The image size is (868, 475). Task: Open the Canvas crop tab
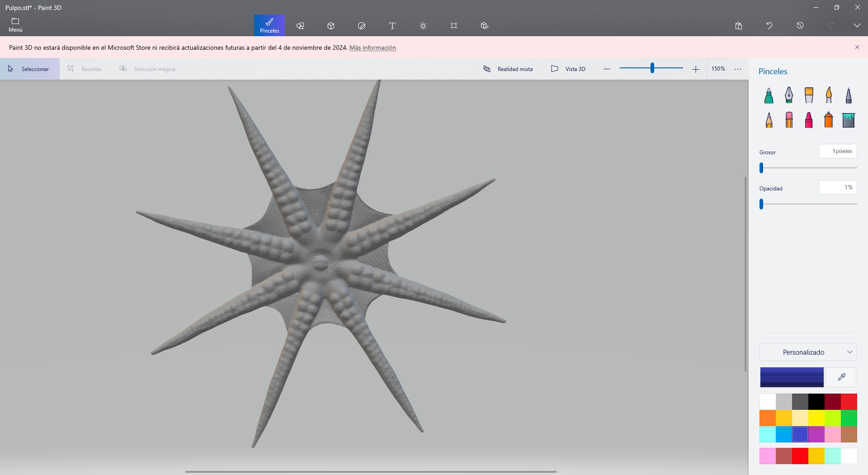click(454, 26)
